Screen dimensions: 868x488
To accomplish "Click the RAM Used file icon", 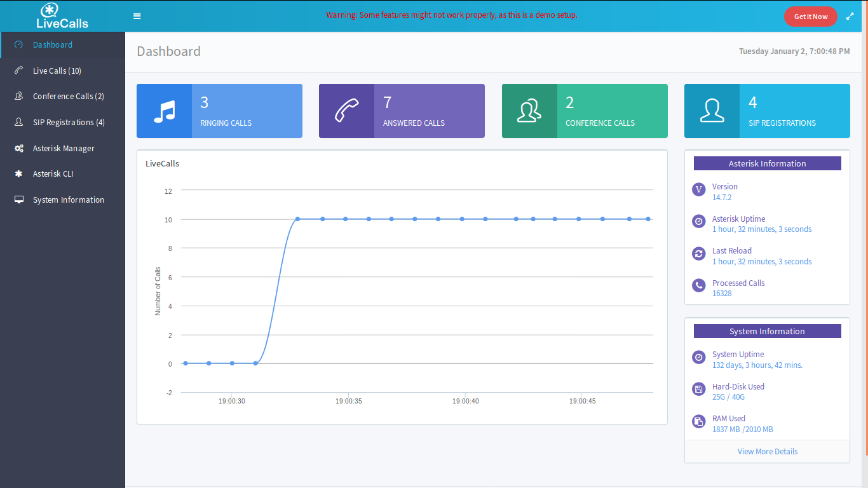I will click(699, 421).
